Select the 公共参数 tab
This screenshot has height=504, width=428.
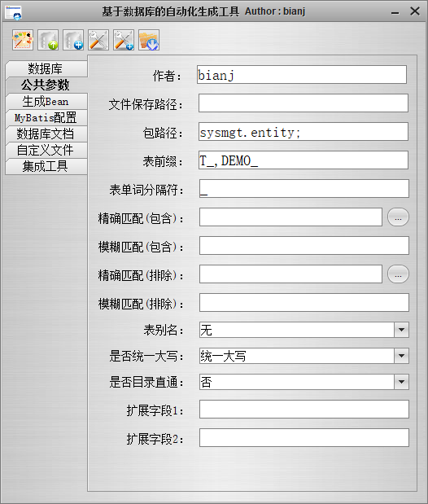click(x=46, y=85)
